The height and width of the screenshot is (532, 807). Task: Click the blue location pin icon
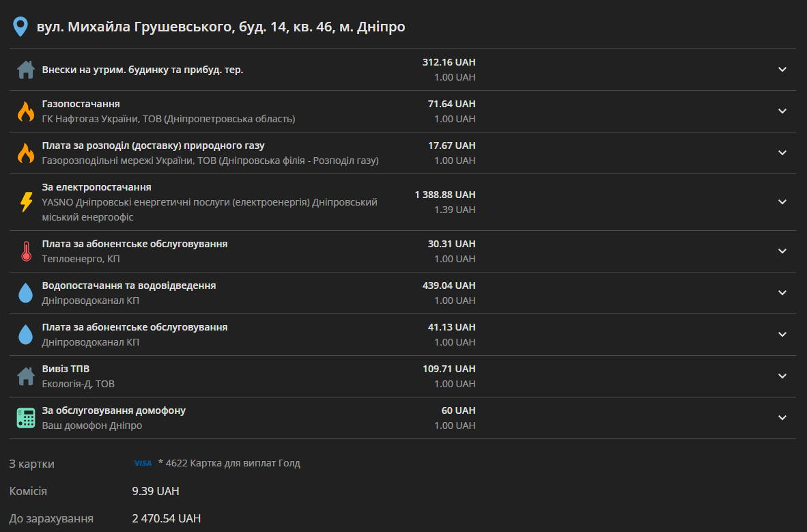(x=20, y=27)
